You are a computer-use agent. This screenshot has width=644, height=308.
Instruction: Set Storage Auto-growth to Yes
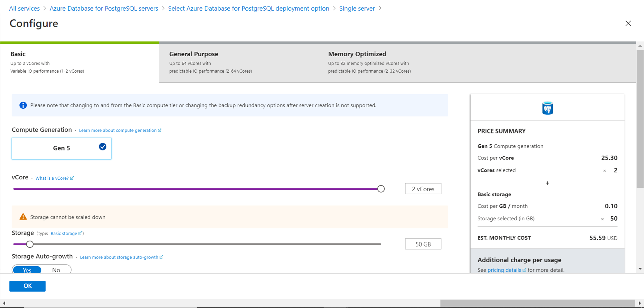(x=27, y=270)
